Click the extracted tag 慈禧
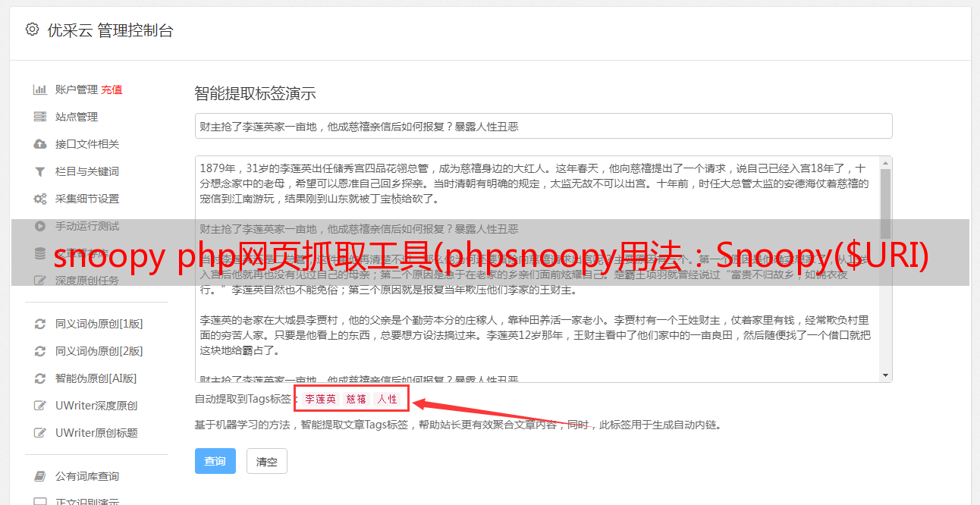 pyautogui.click(x=357, y=399)
